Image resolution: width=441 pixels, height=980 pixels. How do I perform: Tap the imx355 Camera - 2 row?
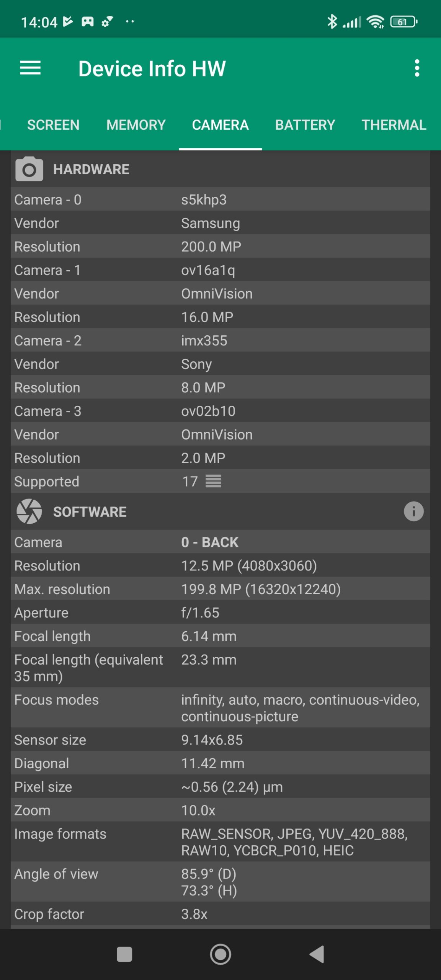[220, 340]
